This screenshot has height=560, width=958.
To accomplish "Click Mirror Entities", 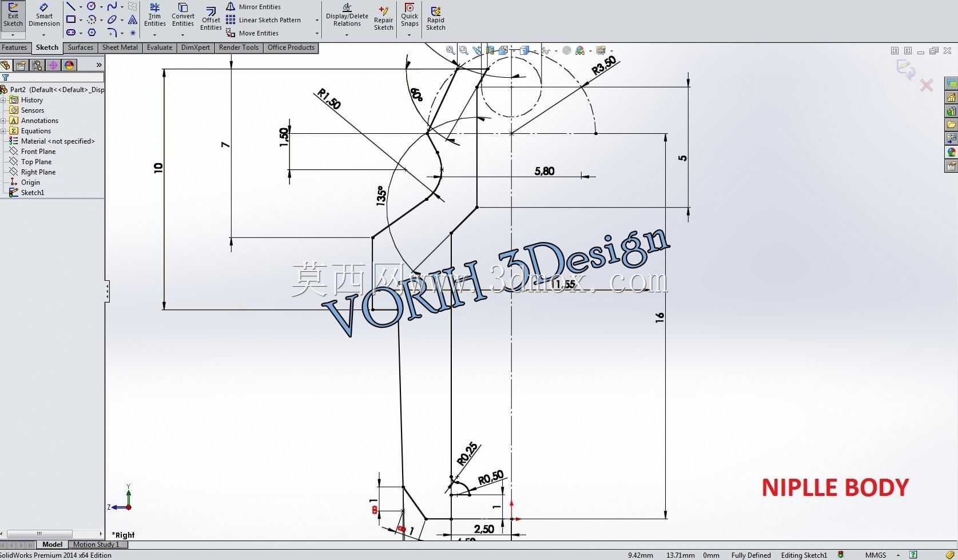I will pyautogui.click(x=253, y=7).
